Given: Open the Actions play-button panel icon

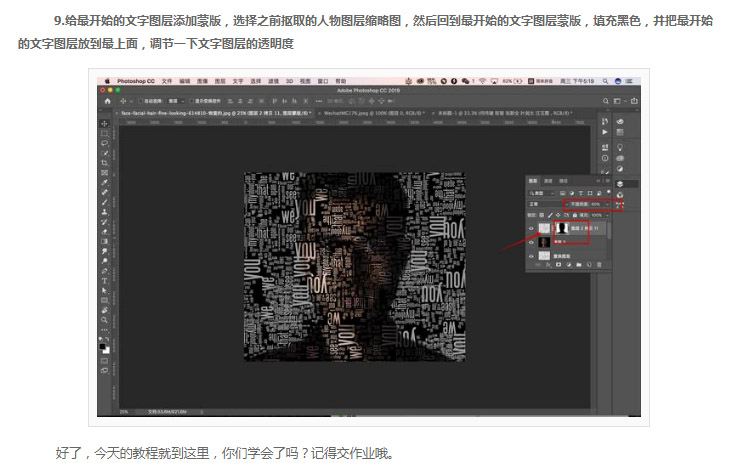Looking at the screenshot, I should point(604,132).
